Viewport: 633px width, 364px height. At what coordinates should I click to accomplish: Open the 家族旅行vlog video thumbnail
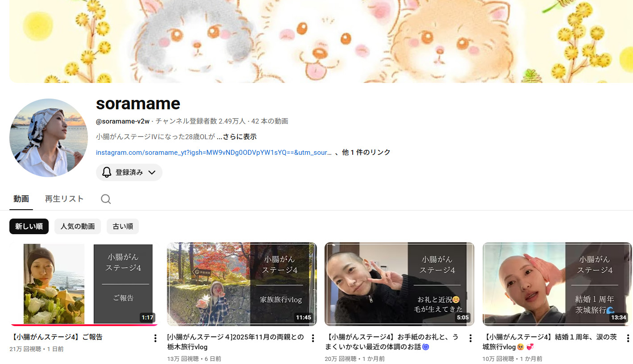point(242,284)
